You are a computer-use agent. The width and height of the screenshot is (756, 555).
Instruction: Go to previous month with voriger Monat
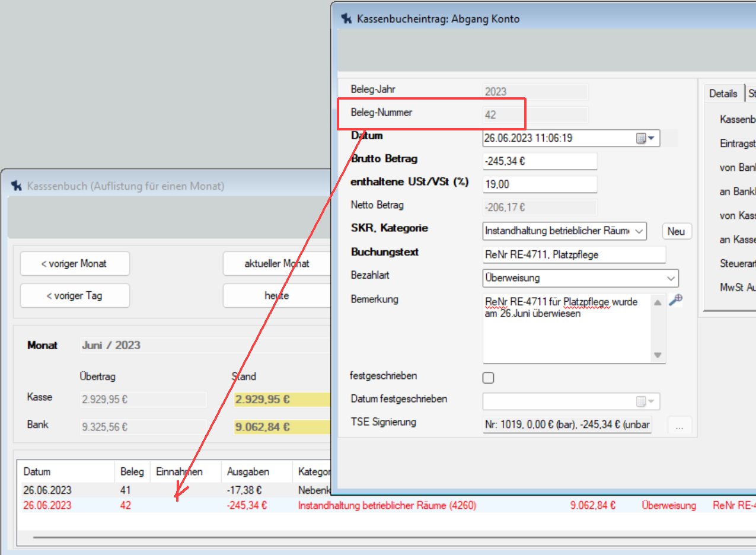click(75, 264)
